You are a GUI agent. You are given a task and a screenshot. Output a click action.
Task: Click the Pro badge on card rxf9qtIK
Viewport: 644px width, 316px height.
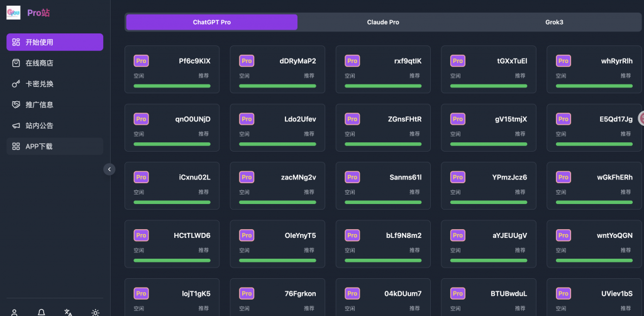click(x=352, y=61)
